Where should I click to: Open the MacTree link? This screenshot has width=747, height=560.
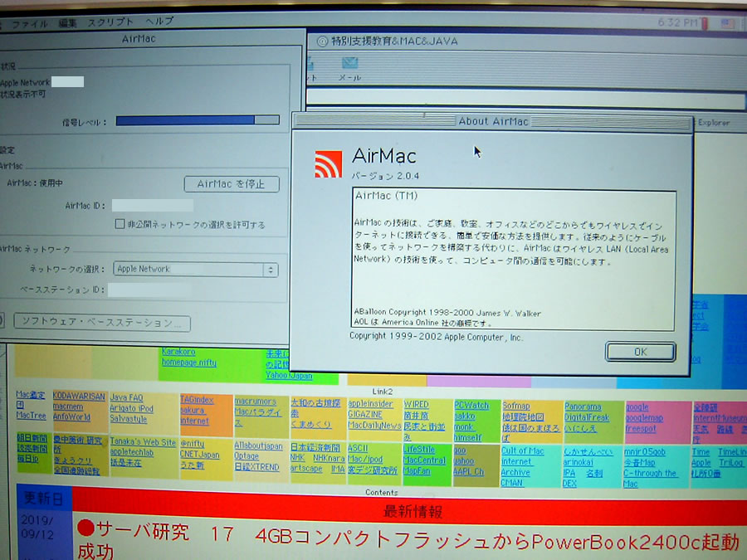31,416
